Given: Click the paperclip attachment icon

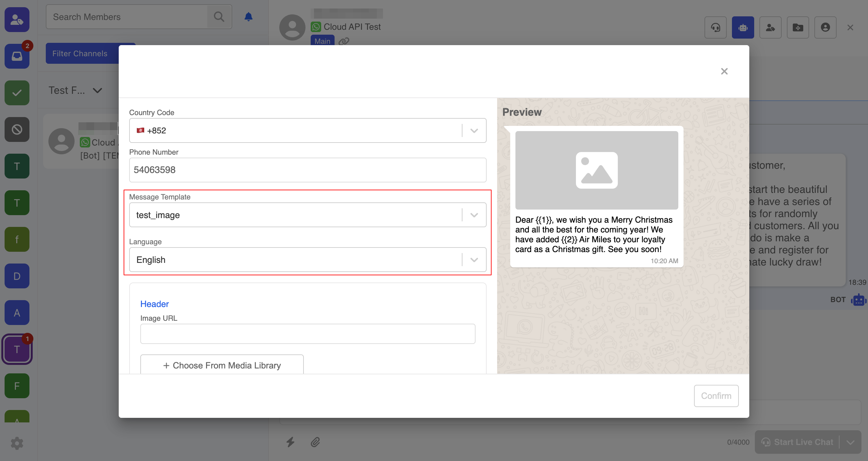Looking at the screenshot, I should (x=315, y=442).
